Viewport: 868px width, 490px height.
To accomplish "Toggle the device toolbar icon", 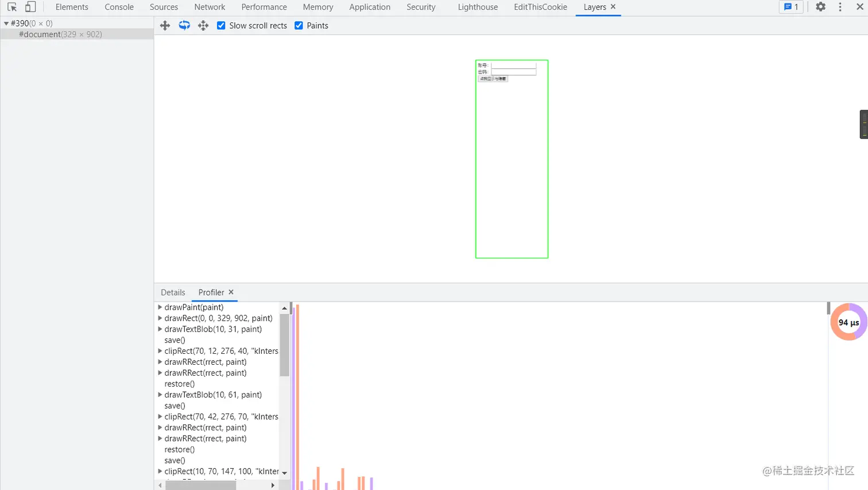I will [30, 7].
